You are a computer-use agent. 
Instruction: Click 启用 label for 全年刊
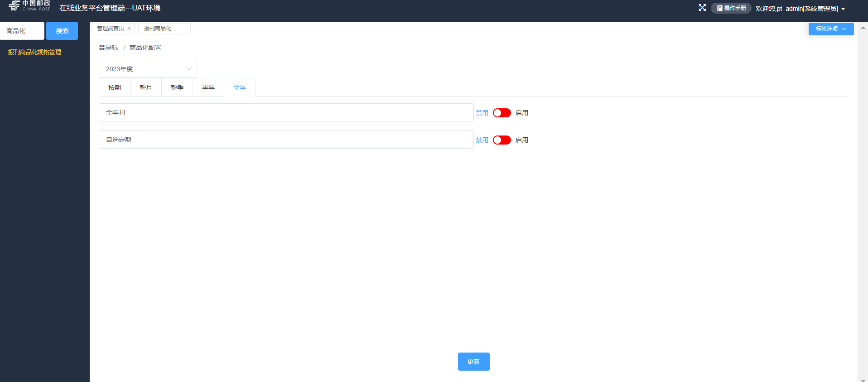coord(522,113)
